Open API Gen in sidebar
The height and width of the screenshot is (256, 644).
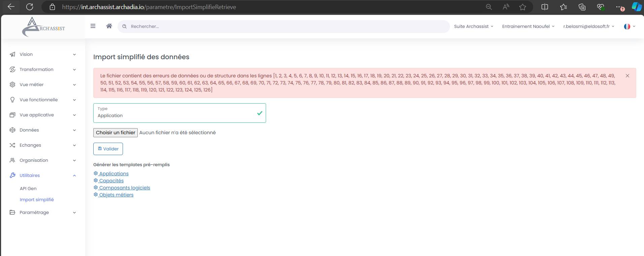pos(28,189)
